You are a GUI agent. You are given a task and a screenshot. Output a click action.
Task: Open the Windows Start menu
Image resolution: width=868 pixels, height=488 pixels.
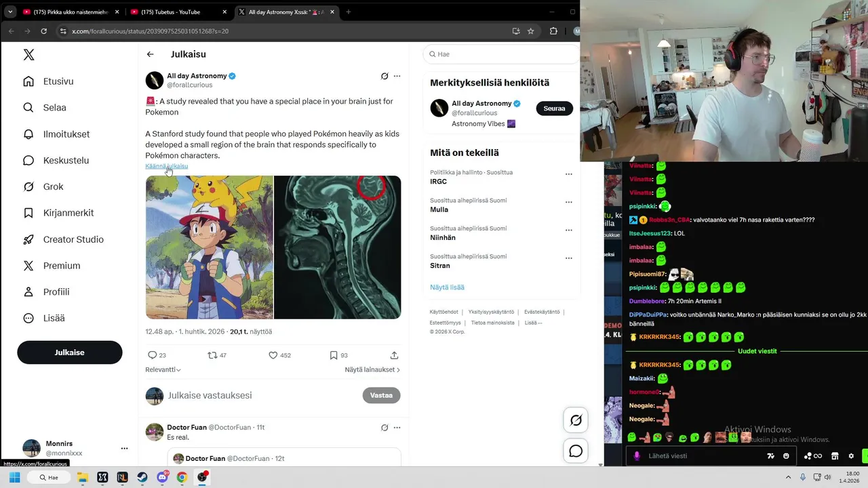[x=14, y=477]
